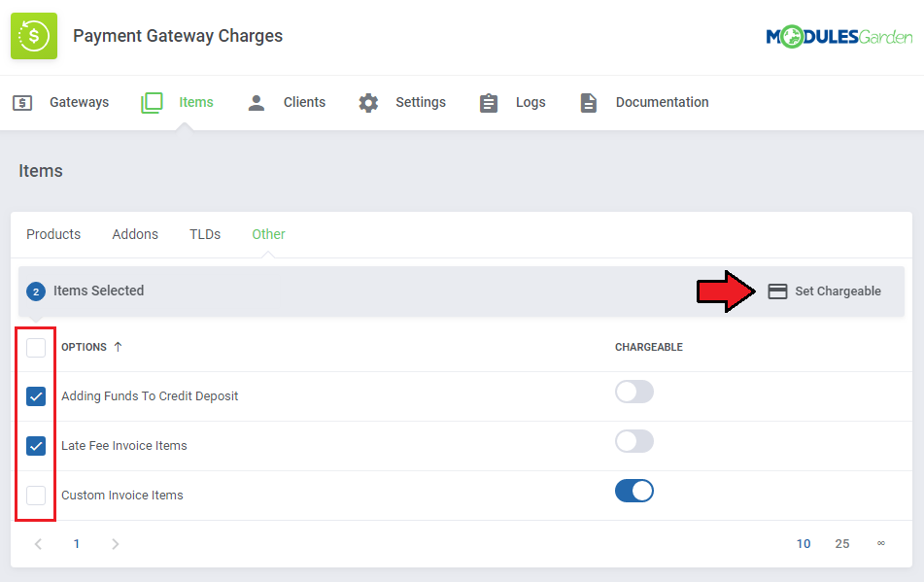
Task: Click the Late Fee Invoice Items row text
Action: [124, 446]
